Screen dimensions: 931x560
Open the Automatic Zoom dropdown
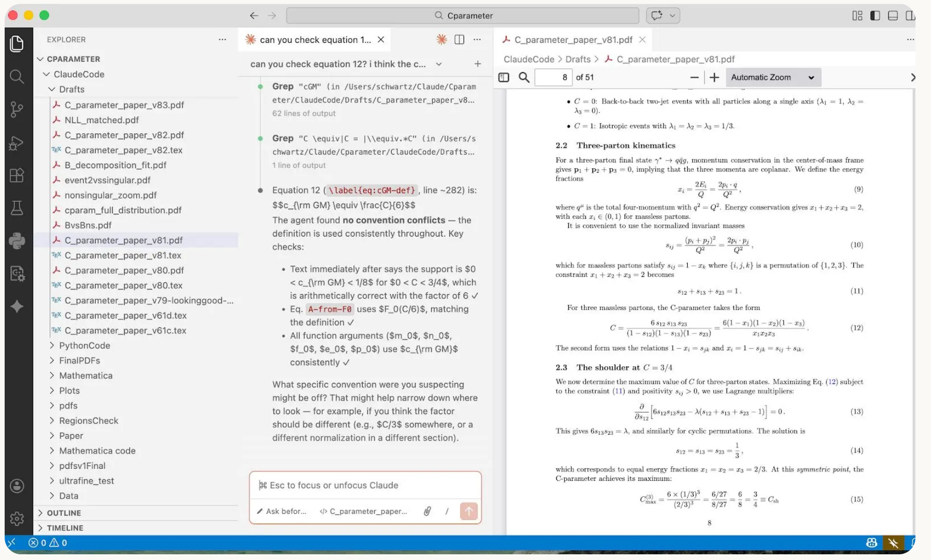point(773,78)
